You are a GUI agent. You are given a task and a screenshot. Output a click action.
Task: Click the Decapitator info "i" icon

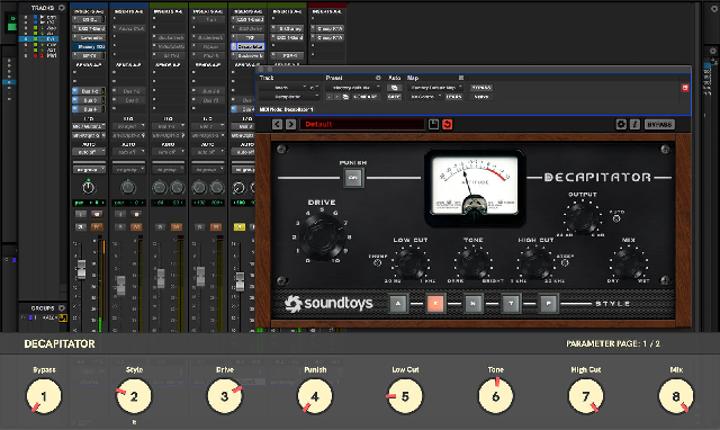tap(635, 124)
